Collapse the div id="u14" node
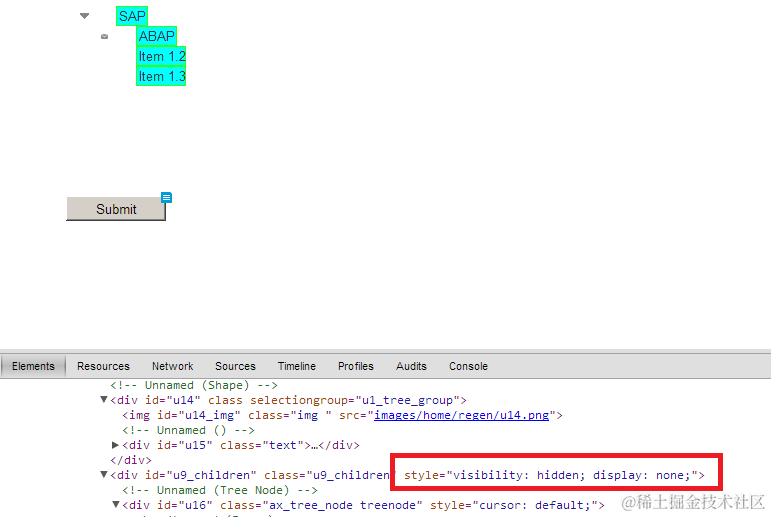Viewport: 771px width, 517px height. [x=104, y=399]
